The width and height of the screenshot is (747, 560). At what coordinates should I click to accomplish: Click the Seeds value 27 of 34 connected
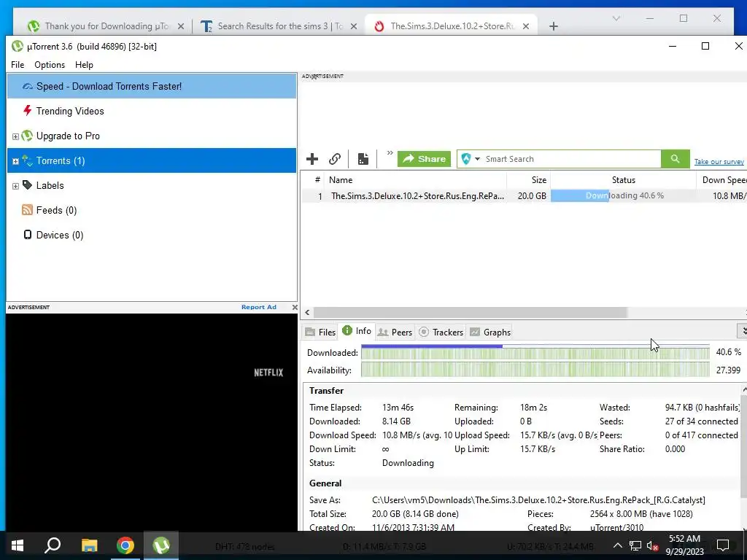(701, 421)
